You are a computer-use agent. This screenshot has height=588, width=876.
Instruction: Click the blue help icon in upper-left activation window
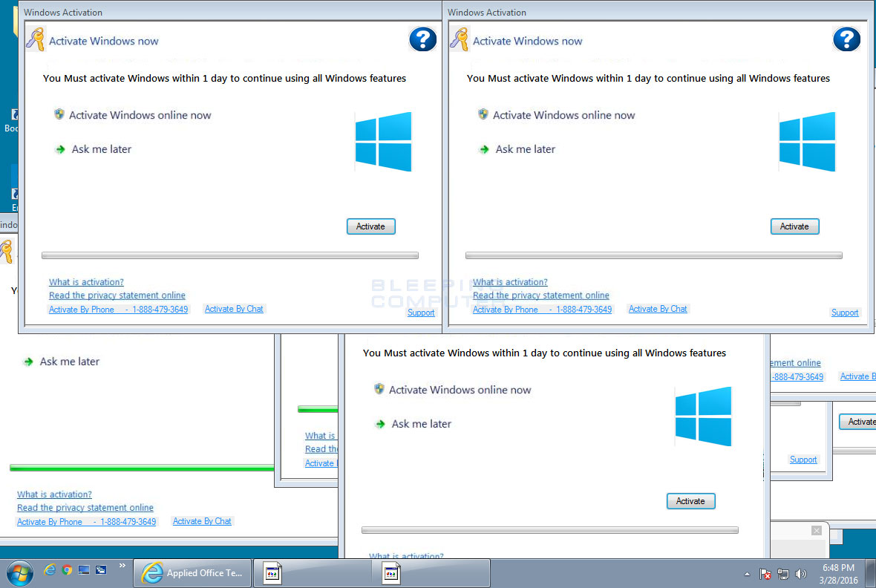(x=422, y=39)
